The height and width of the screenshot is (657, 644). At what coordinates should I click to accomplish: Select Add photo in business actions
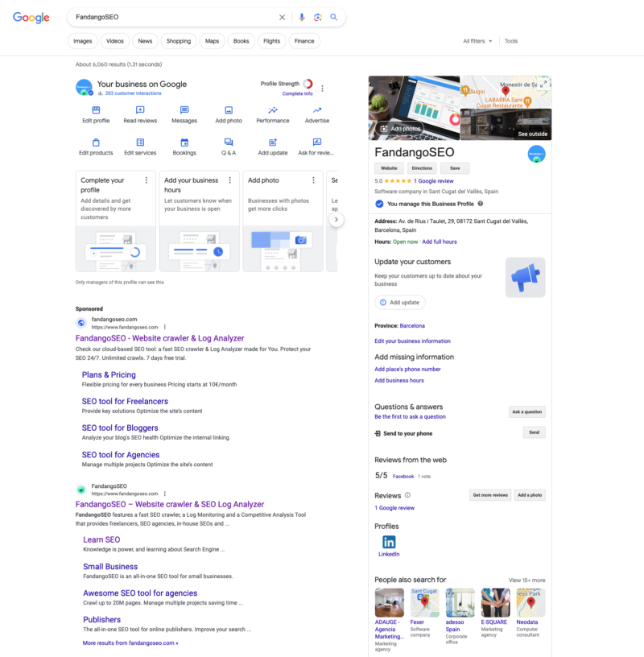tap(229, 114)
